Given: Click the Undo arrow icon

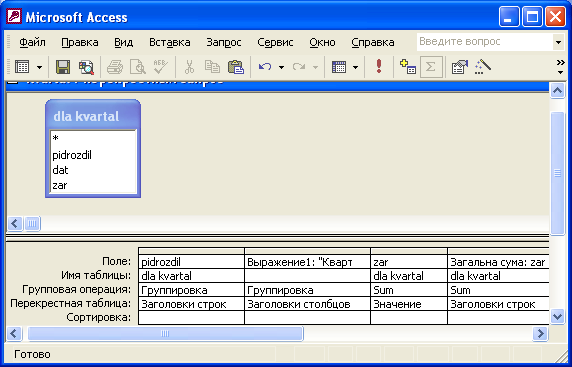Looking at the screenshot, I should point(265,67).
